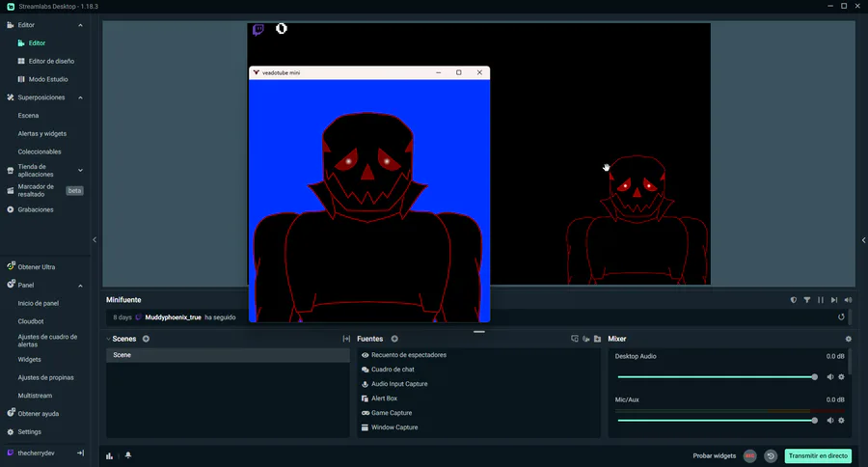Viewport: 868px width, 467px height.
Task: Select the Scene item in Scenes list
Action: pos(228,355)
